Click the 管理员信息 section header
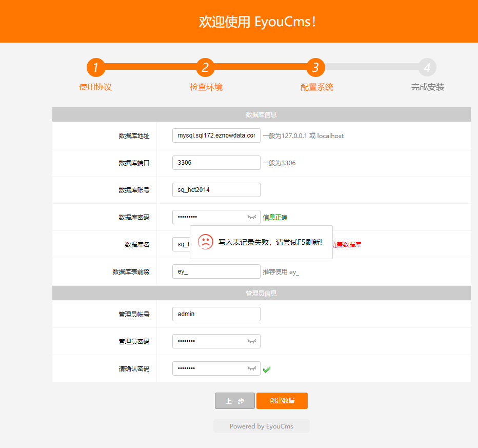 point(261,294)
